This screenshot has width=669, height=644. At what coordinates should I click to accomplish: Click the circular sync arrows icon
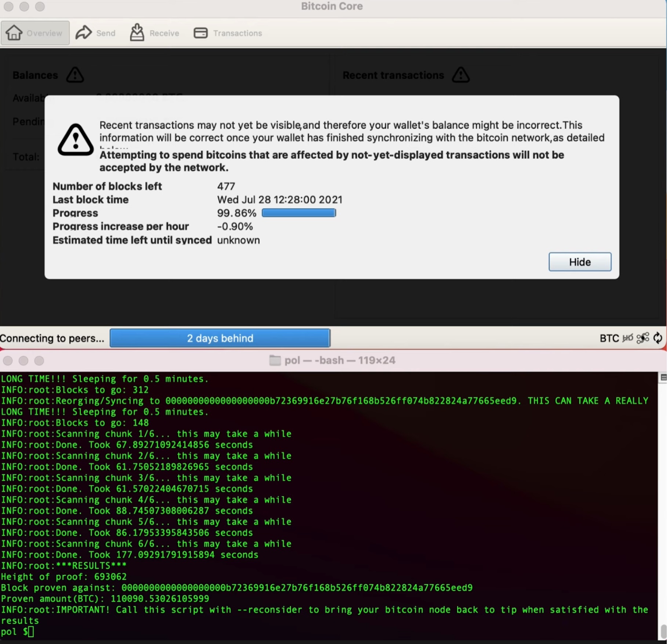pyautogui.click(x=658, y=338)
